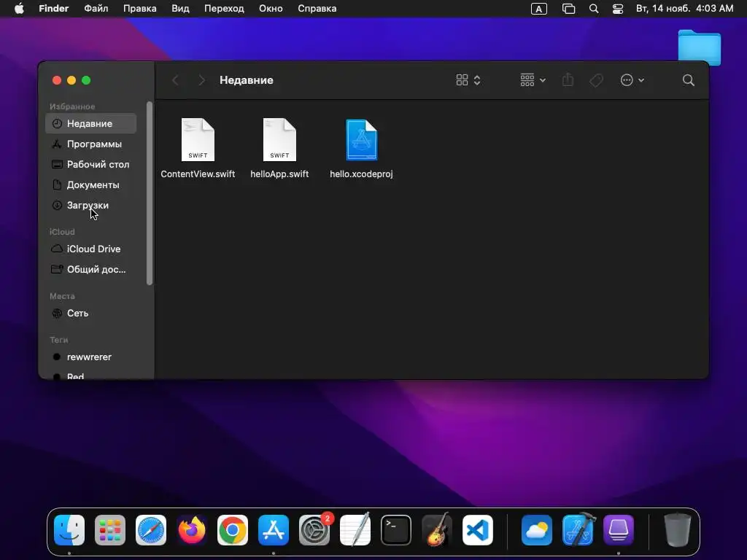This screenshot has width=747, height=560.
Task: Open the ContentView.swift file icon
Action: coord(198,140)
